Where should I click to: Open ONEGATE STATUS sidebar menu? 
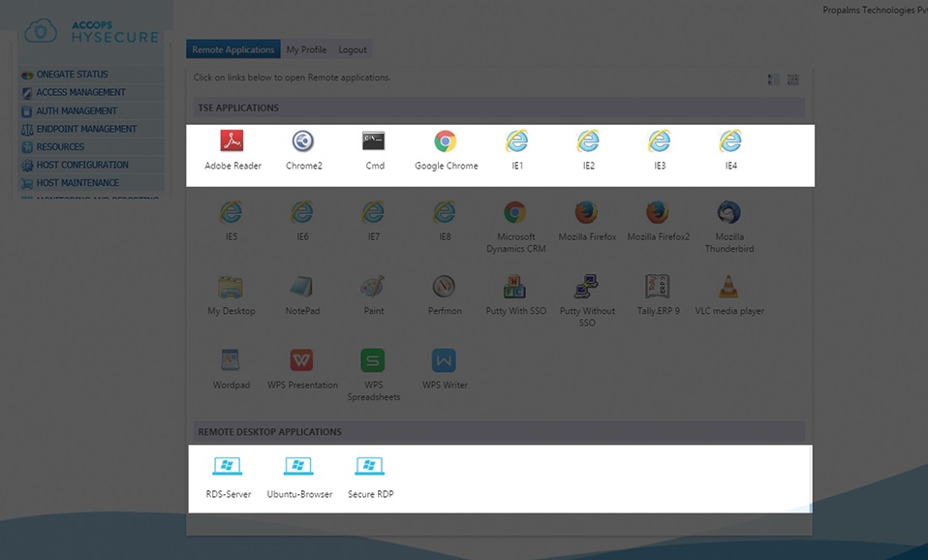91,75
